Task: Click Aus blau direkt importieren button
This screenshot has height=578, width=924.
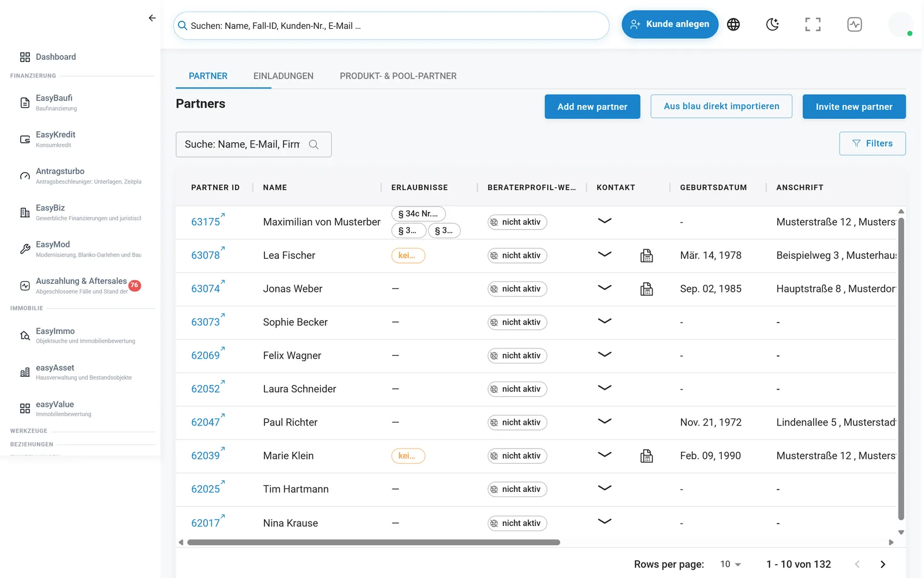Action: (721, 106)
